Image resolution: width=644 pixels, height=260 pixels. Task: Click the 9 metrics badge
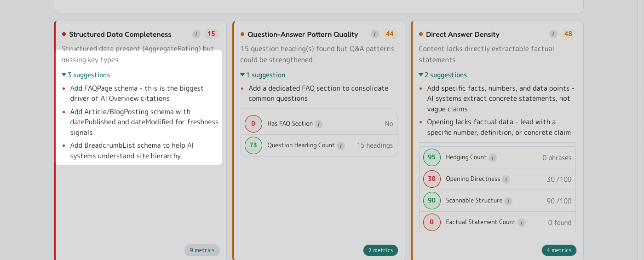[x=202, y=250]
